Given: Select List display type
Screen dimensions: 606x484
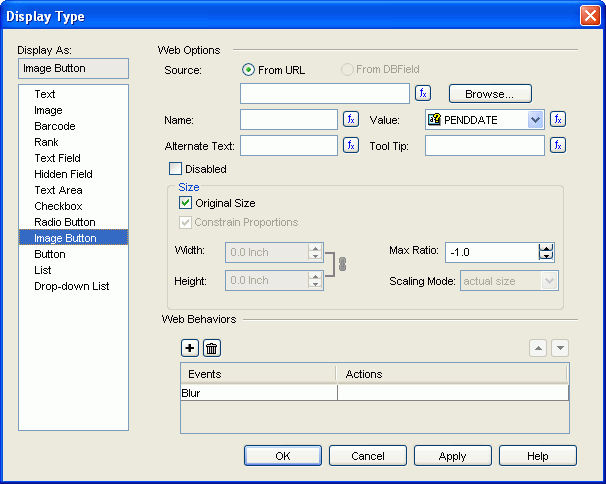Looking at the screenshot, I should [x=73, y=270].
